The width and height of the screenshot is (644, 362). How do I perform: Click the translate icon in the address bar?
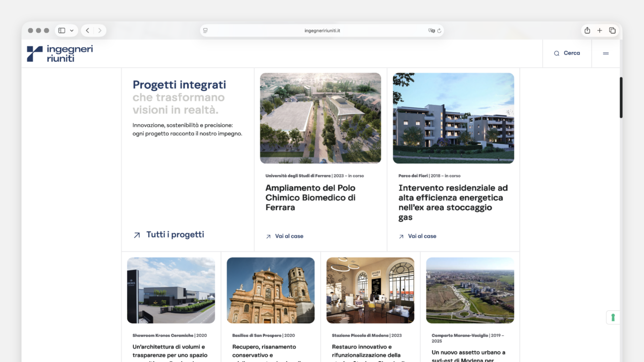click(x=431, y=31)
